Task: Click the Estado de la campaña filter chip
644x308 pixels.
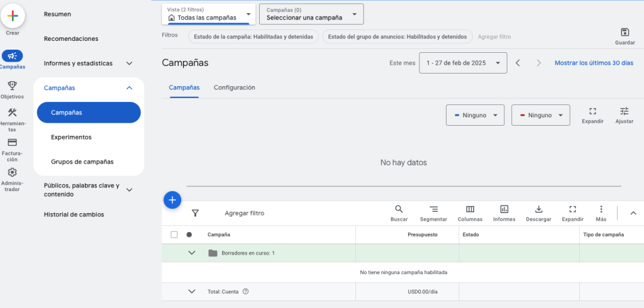Action: 253,36
